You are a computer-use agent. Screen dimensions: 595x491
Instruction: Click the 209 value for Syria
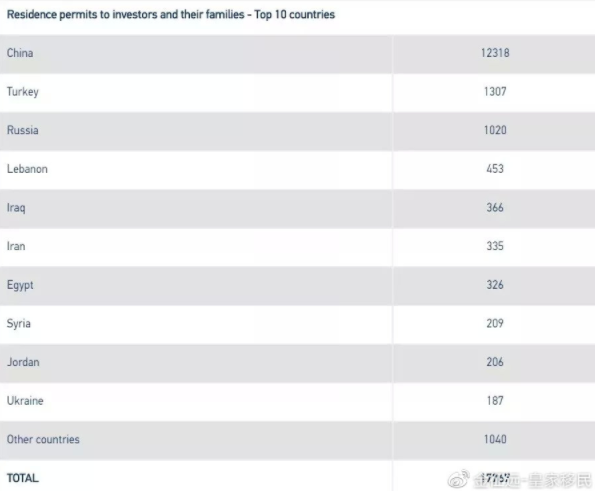click(495, 323)
